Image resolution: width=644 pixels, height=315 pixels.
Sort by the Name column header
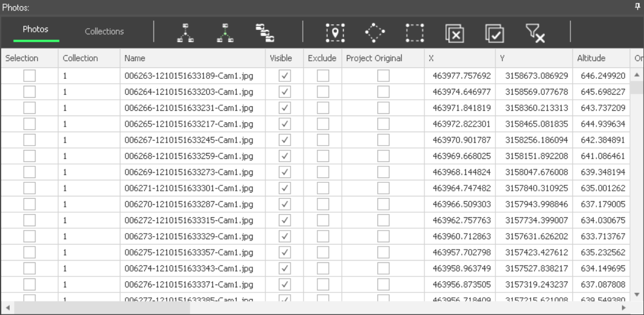pos(193,58)
